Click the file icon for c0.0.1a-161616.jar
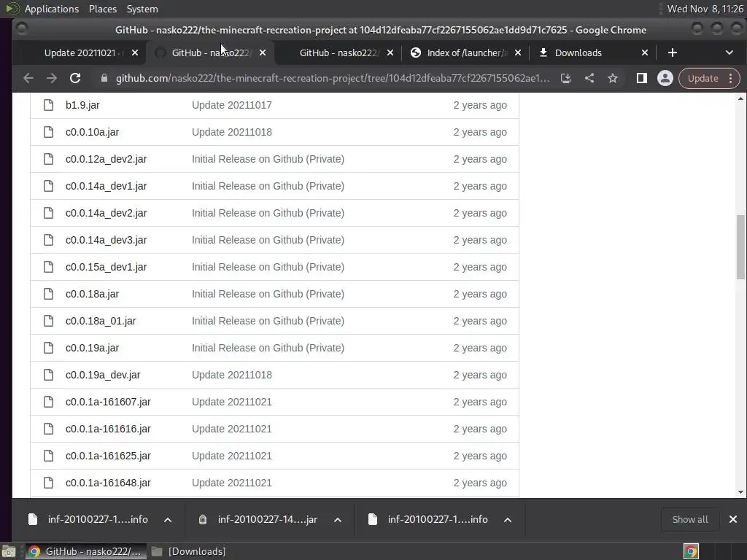This screenshot has height=560, width=747. tap(49, 429)
